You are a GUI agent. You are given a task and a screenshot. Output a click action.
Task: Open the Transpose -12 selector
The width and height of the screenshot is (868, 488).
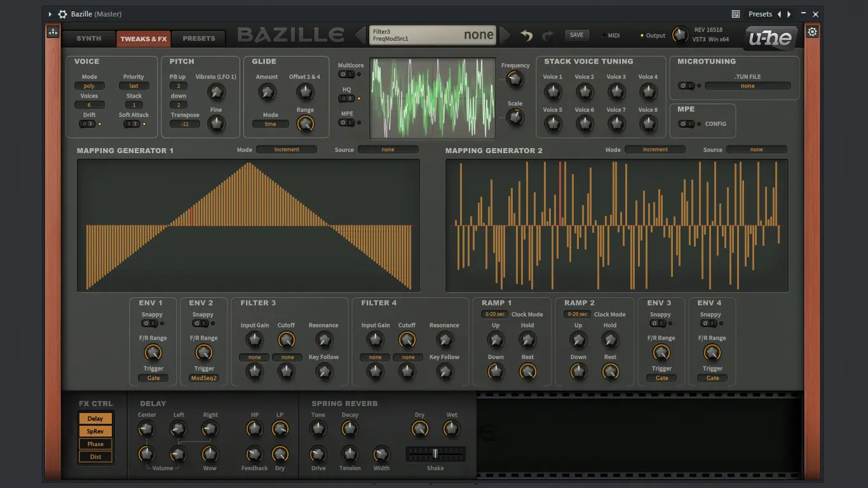point(185,124)
